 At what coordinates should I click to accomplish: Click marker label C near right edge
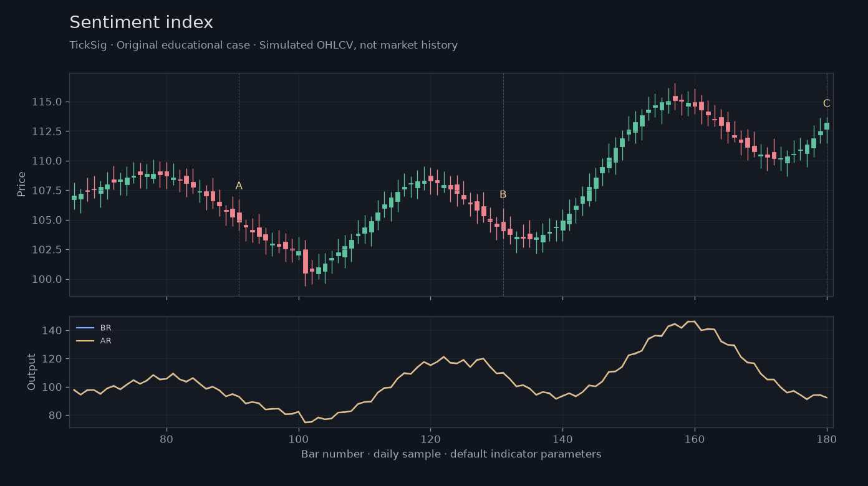(827, 103)
